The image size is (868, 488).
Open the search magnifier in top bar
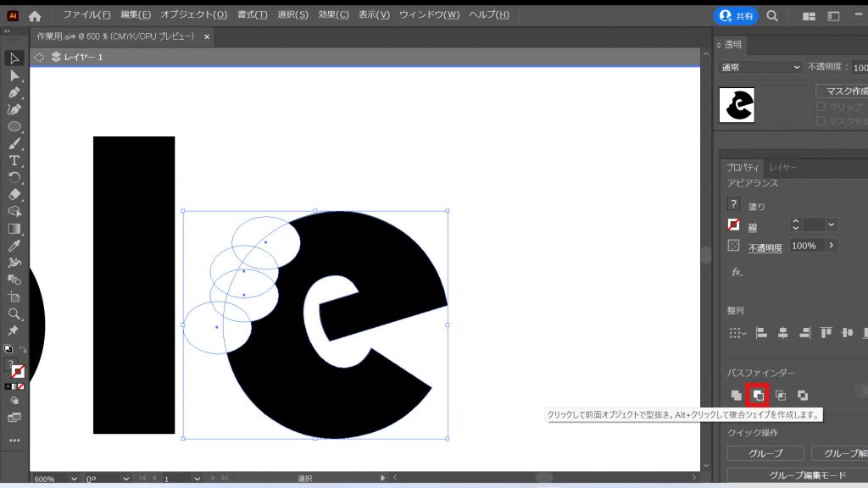click(772, 15)
